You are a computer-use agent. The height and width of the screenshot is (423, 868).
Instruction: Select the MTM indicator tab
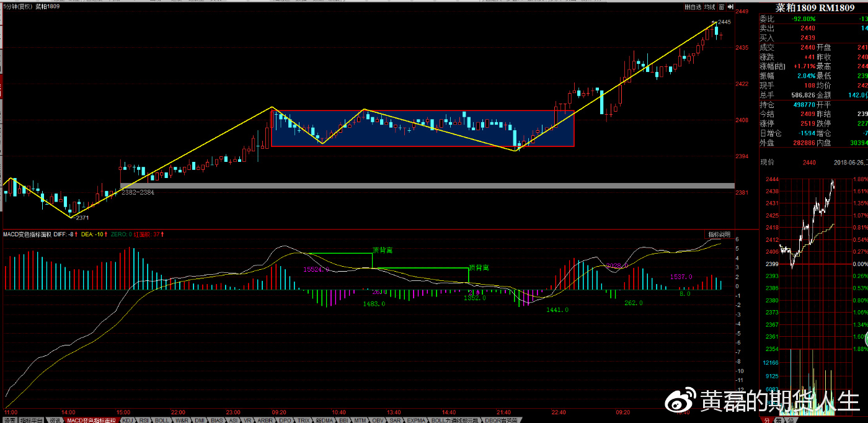point(360,420)
